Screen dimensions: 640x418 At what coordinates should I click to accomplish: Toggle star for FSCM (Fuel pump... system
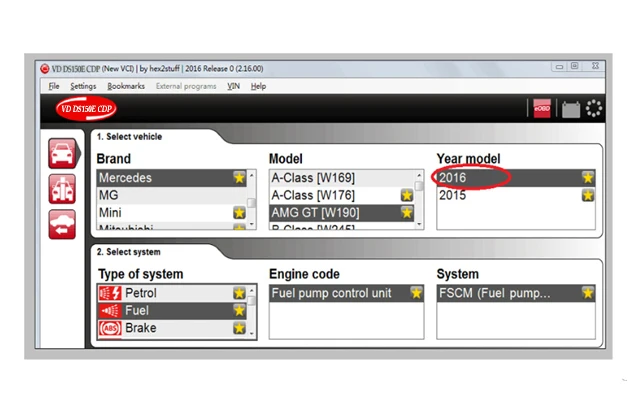pos(588,293)
